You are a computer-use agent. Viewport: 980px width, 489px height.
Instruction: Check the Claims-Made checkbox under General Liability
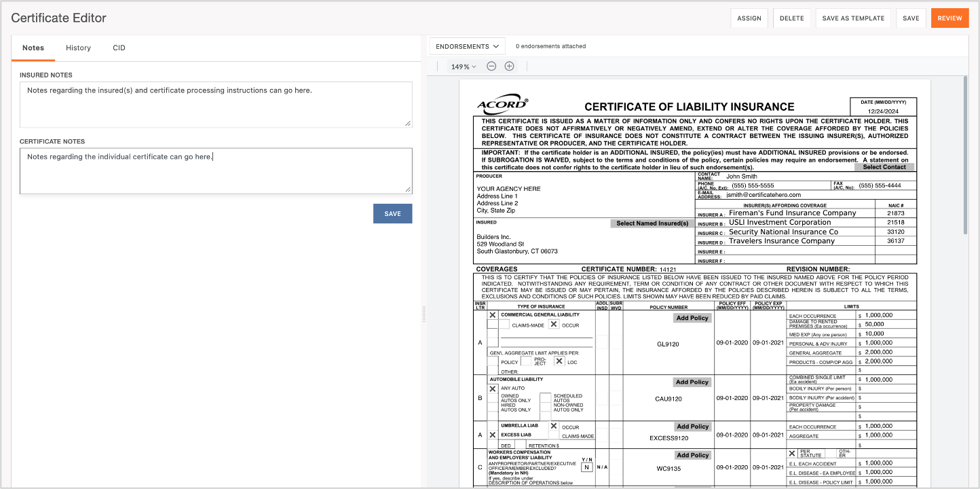506,325
